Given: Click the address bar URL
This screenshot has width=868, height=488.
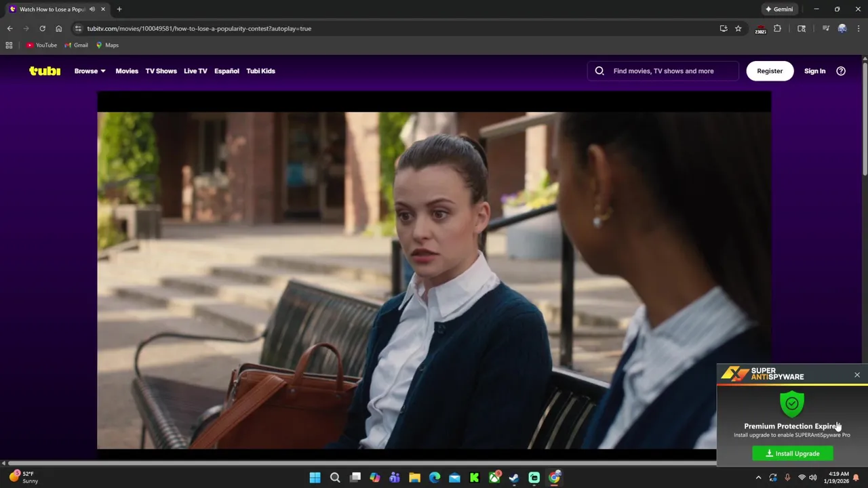Looking at the screenshot, I should [199, 28].
